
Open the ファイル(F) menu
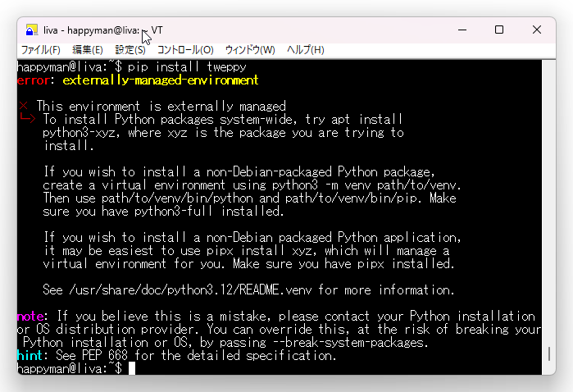tap(40, 50)
